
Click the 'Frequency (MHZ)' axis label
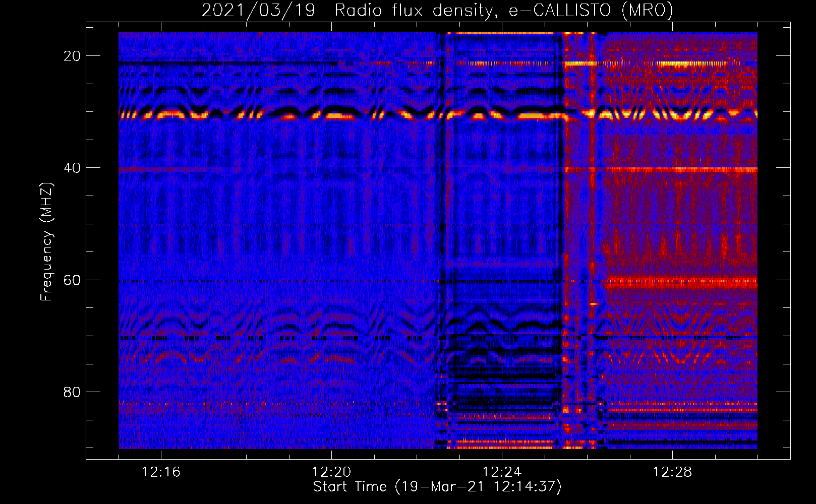[x=46, y=242]
